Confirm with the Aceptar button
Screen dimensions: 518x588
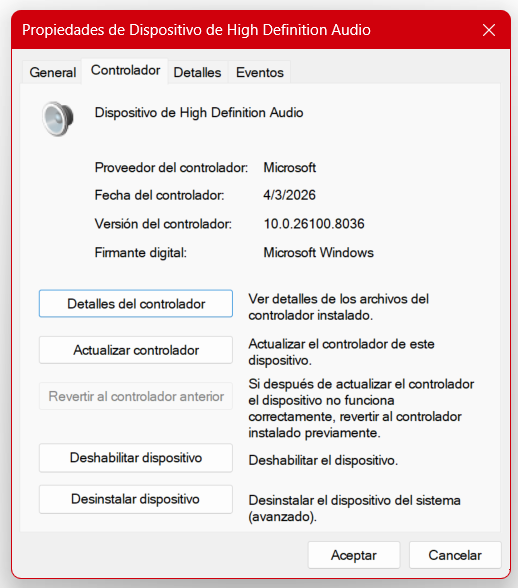354,555
